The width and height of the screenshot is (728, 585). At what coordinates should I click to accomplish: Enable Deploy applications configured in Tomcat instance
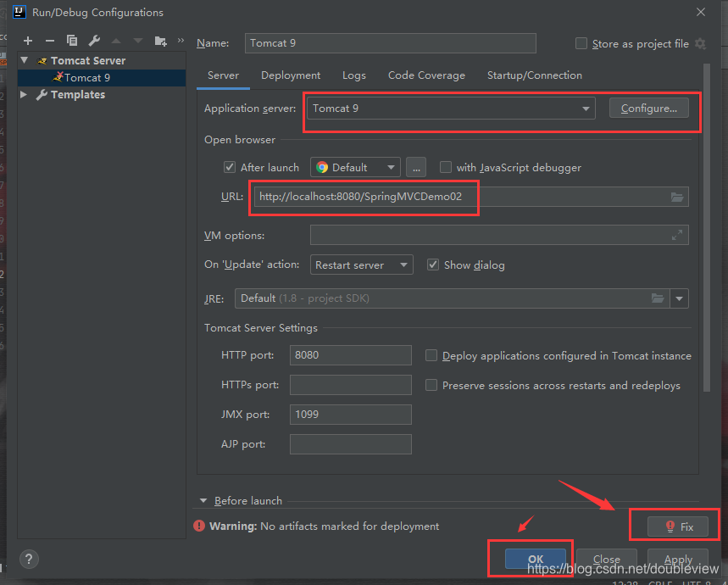pos(431,355)
